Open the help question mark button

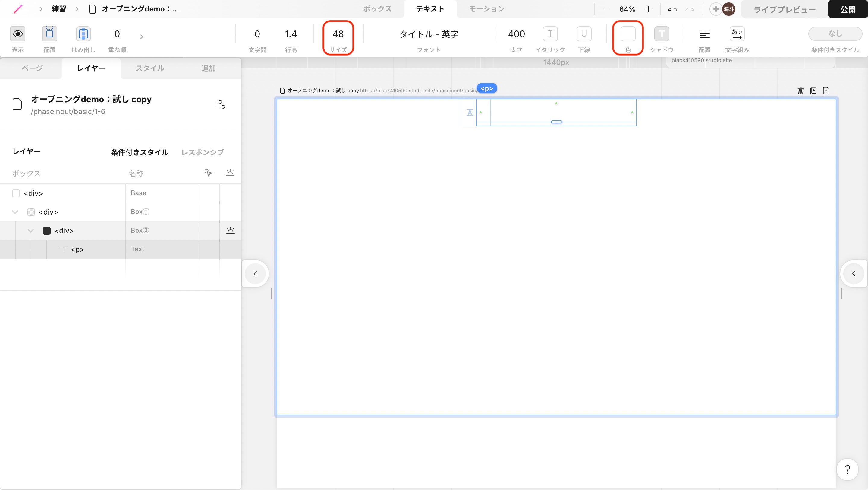(x=847, y=469)
